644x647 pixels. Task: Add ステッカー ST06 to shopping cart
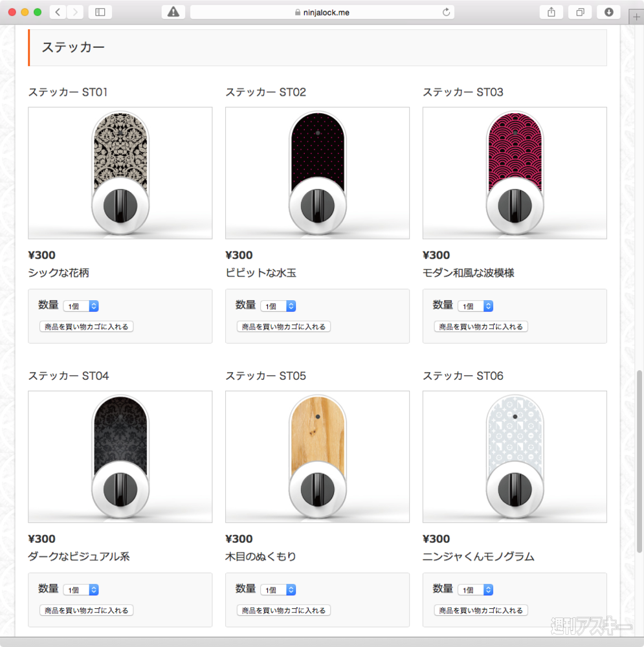pyautogui.click(x=481, y=611)
